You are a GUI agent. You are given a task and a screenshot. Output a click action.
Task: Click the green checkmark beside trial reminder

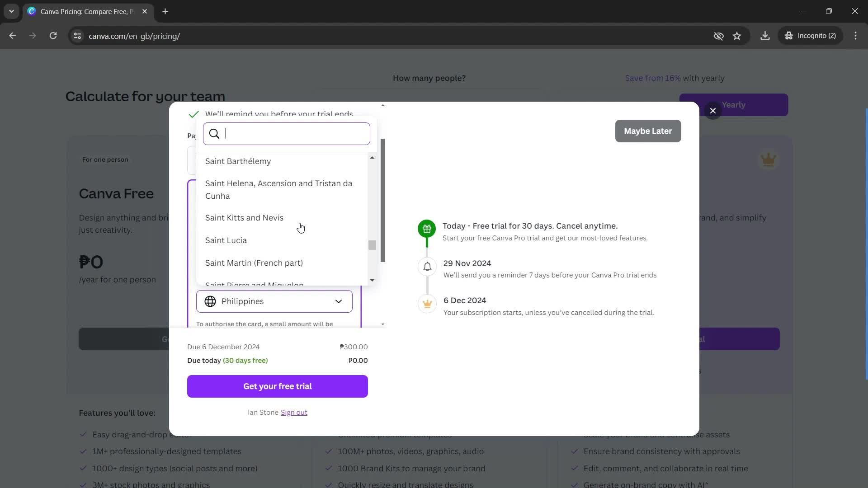[194, 114]
